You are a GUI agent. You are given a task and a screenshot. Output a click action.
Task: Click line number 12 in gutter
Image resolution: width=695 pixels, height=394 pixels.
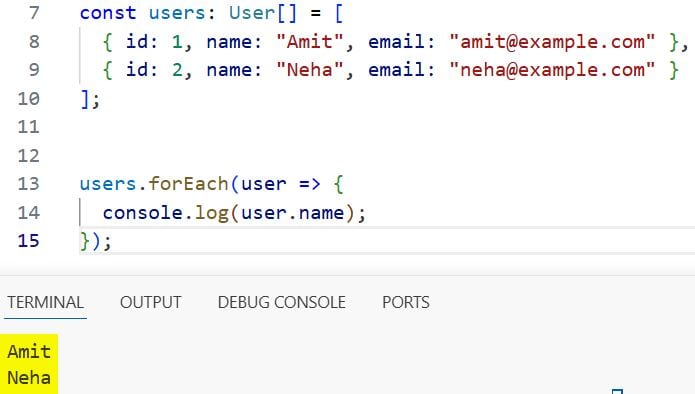tap(29, 156)
